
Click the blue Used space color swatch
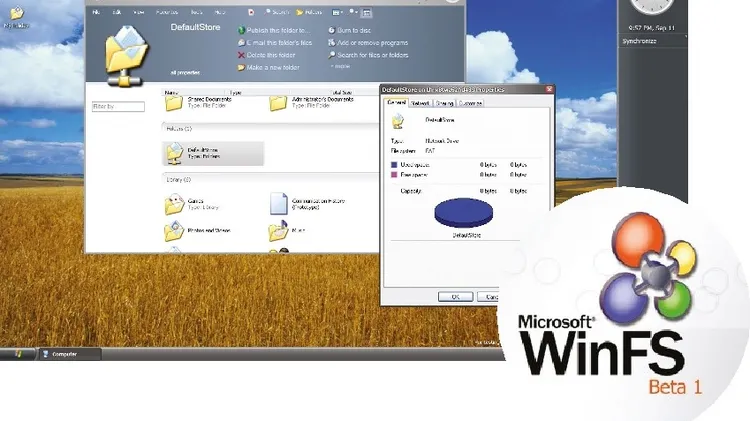click(x=394, y=165)
